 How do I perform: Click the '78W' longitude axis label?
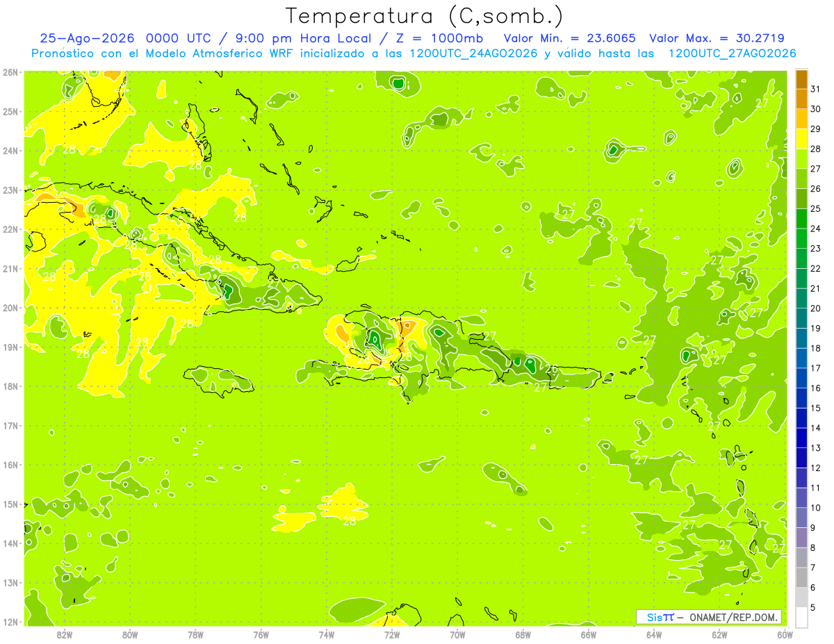pyautogui.click(x=195, y=634)
